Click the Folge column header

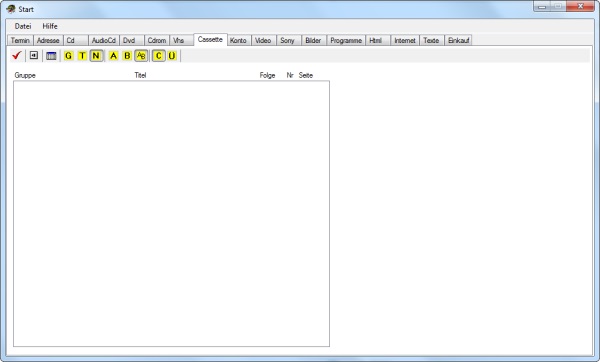pos(267,75)
